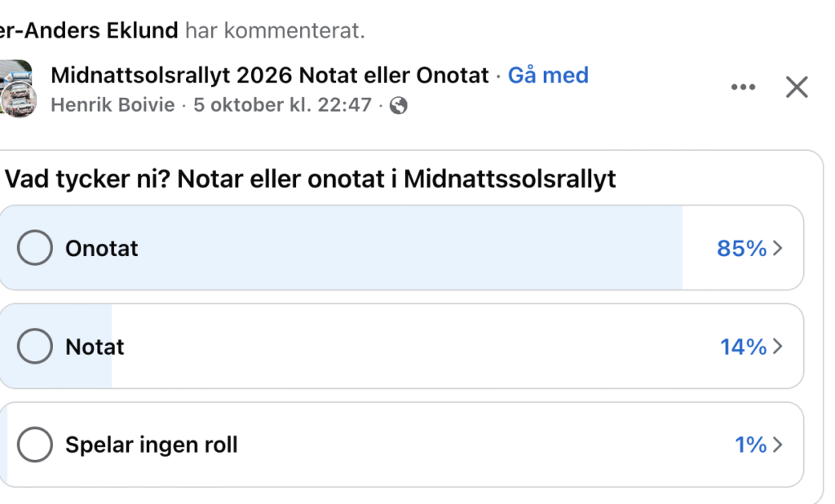Expand voters via chevron beside 85%
Image resolution: width=835 pixels, height=504 pixels.
[x=777, y=248]
